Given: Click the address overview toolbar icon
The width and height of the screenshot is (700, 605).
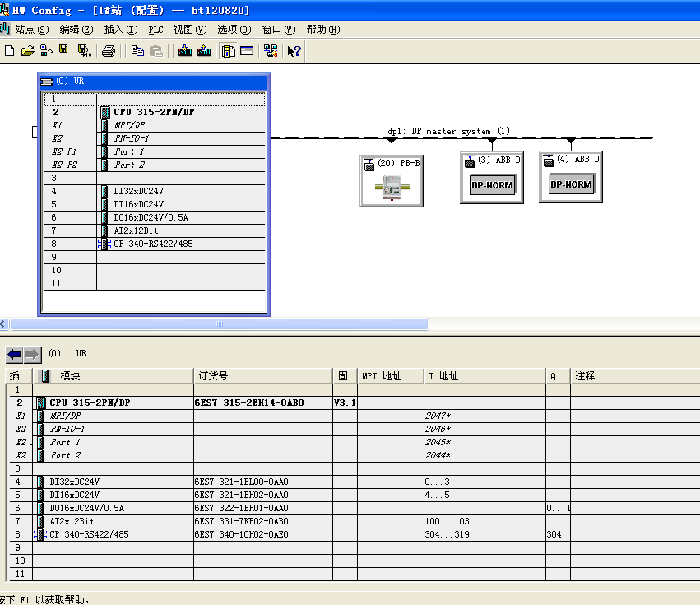Looking at the screenshot, I should click(x=247, y=50).
